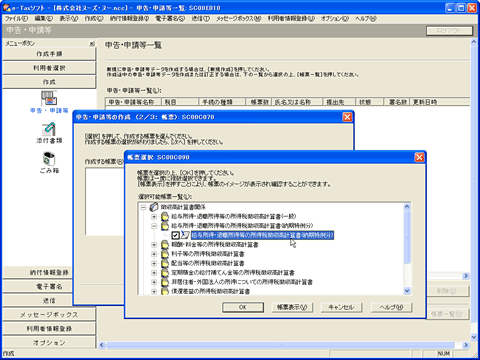Select the highlighted 給与所得・退職所得等(納期特例分) form row
The width and height of the screenshot is (480, 360).
(x=262, y=235)
